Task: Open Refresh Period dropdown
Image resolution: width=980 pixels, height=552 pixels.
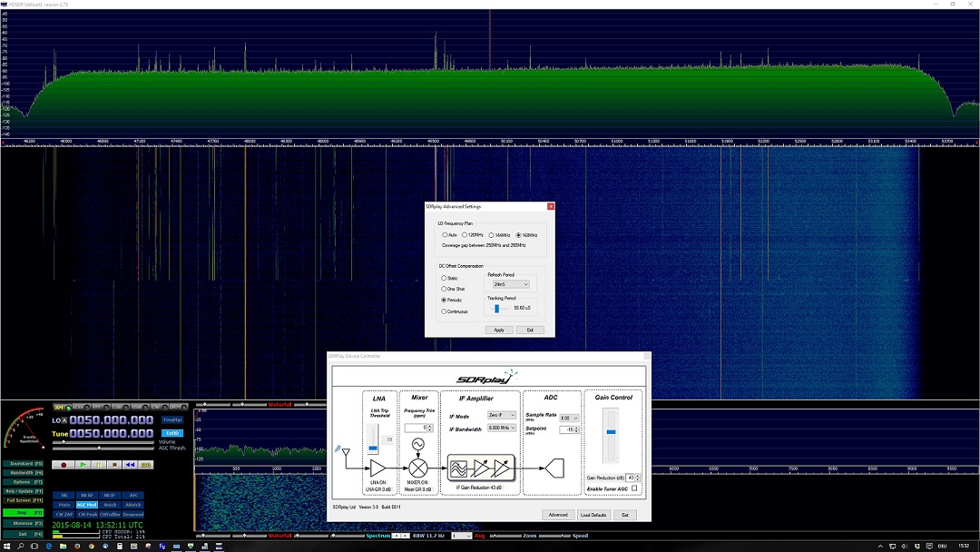Action: coord(511,284)
